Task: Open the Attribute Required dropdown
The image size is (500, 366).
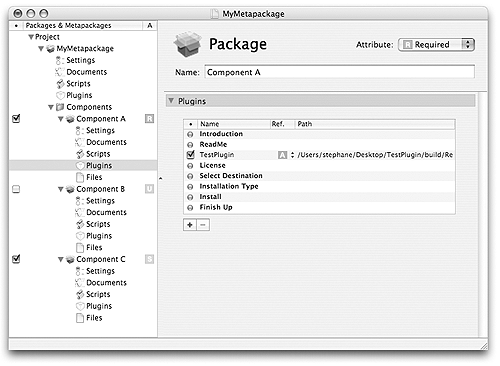Action: [436, 45]
